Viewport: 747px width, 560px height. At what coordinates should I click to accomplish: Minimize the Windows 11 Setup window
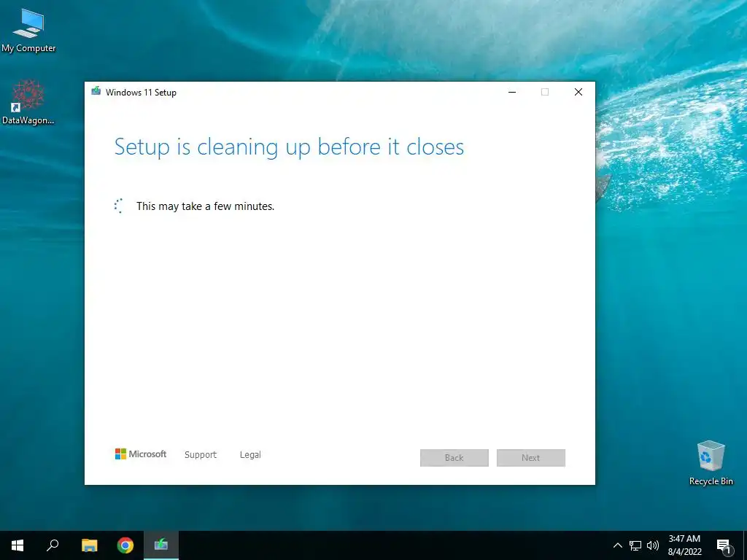tap(512, 92)
